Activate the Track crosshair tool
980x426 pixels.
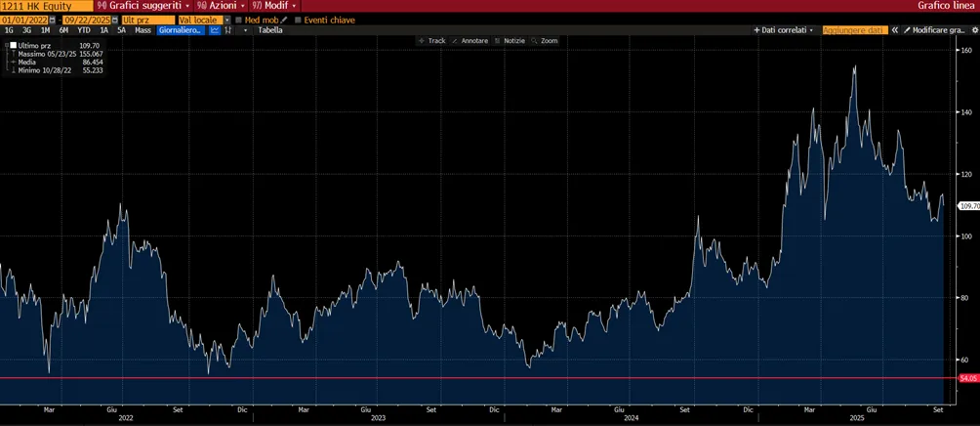pyautogui.click(x=431, y=41)
